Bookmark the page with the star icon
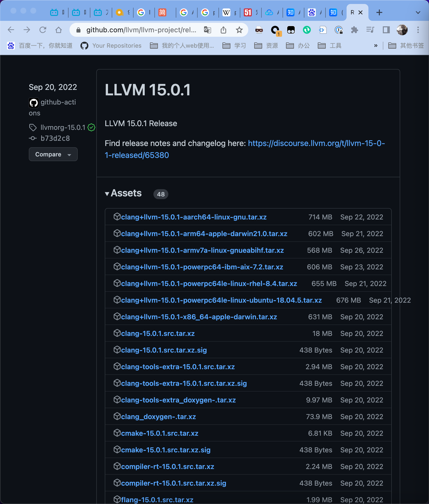Screen dimensions: 429x504 239,30
